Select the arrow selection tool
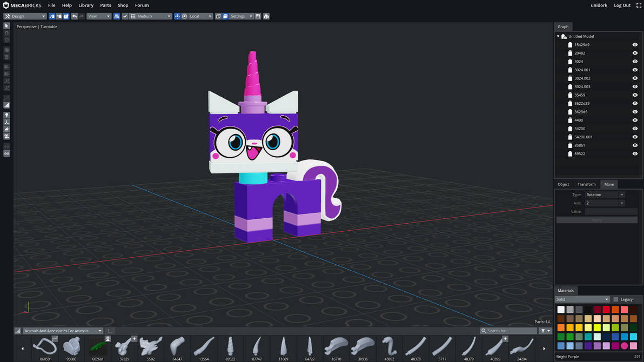 pyautogui.click(x=6, y=26)
